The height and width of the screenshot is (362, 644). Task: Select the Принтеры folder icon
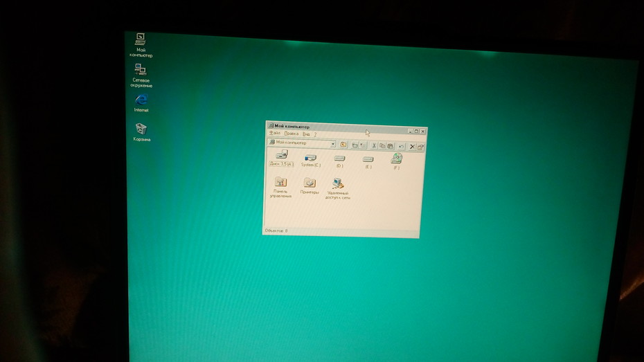pyautogui.click(x=310, y=186)
